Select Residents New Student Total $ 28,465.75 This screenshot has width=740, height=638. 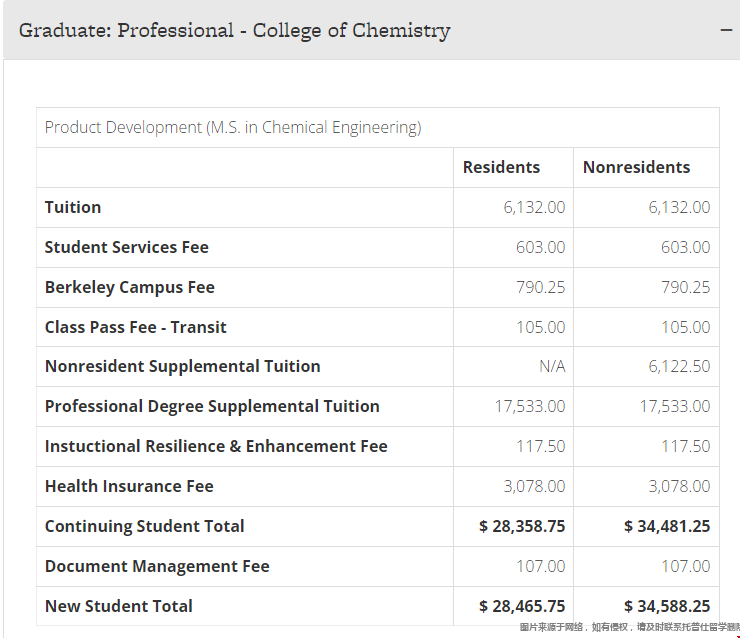[522, 606]
